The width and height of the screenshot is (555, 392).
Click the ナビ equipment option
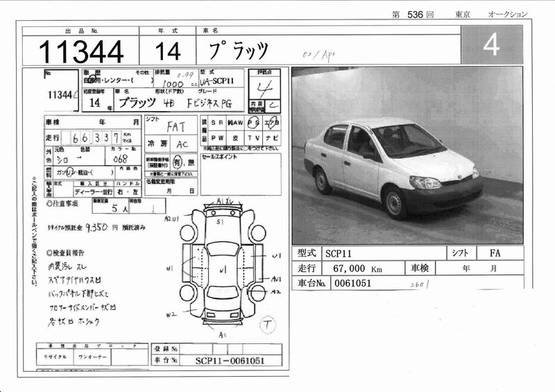[272, 138]
